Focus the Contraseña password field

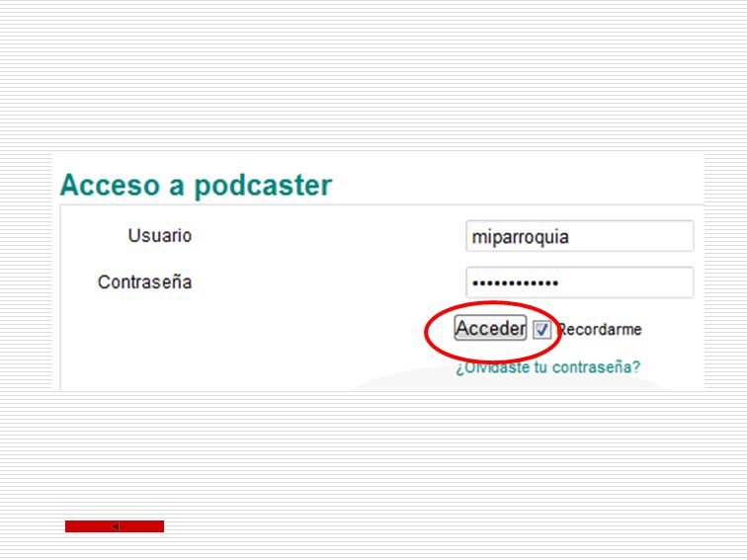click(x=579, y=282)
